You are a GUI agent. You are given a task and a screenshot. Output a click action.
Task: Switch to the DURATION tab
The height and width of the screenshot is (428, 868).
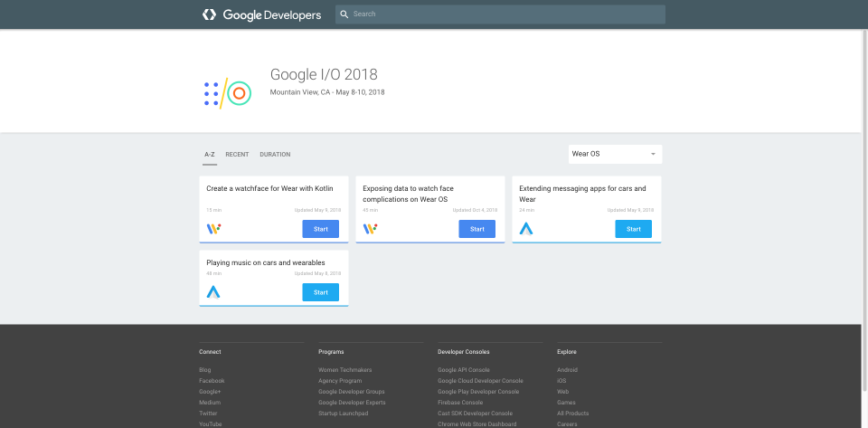click(x=275, y=155)
